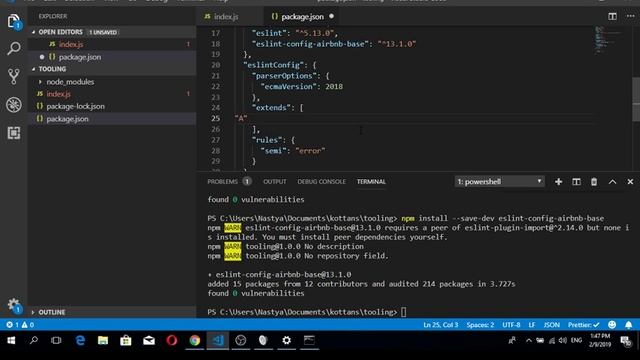The width and height of the screenshot is (640, 360).
Task: Click the editor minimap
Action: point(609,40)
